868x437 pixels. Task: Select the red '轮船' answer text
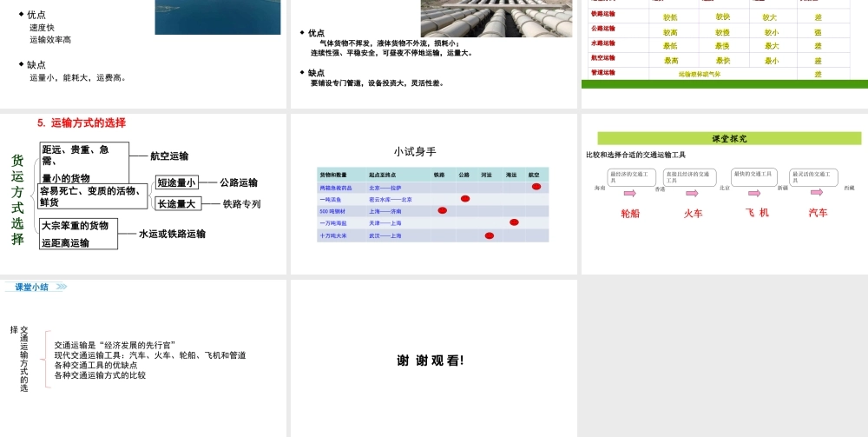[x=630, y=213]
